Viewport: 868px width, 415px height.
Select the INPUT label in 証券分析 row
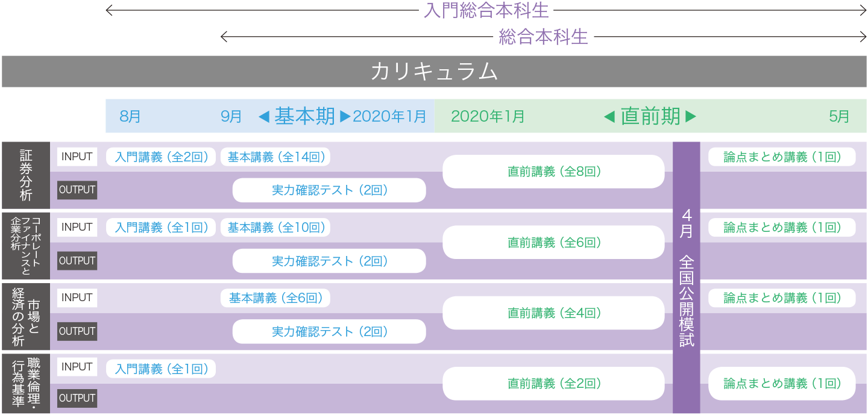tap(77, 157)
